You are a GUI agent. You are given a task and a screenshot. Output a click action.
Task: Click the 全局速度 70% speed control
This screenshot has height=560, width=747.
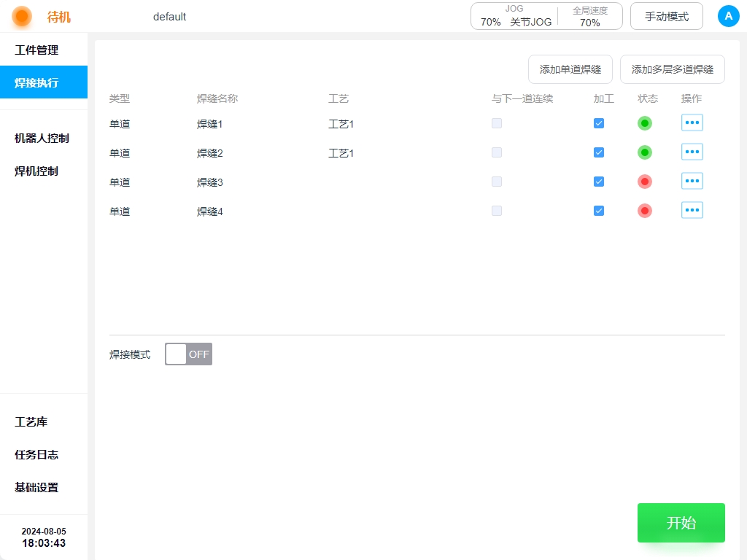589,16
